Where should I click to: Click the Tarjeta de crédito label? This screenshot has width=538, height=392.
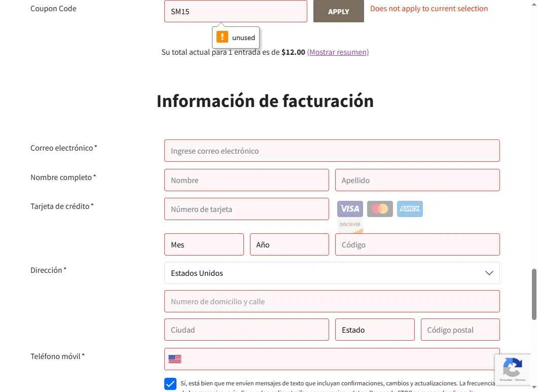62,206
